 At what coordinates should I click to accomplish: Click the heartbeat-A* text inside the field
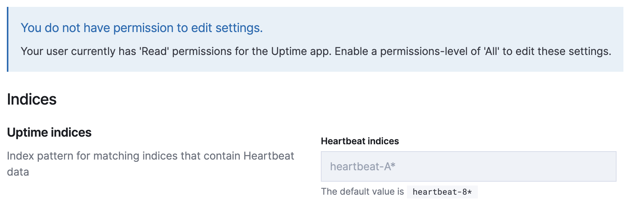click(x=362, y=166)
